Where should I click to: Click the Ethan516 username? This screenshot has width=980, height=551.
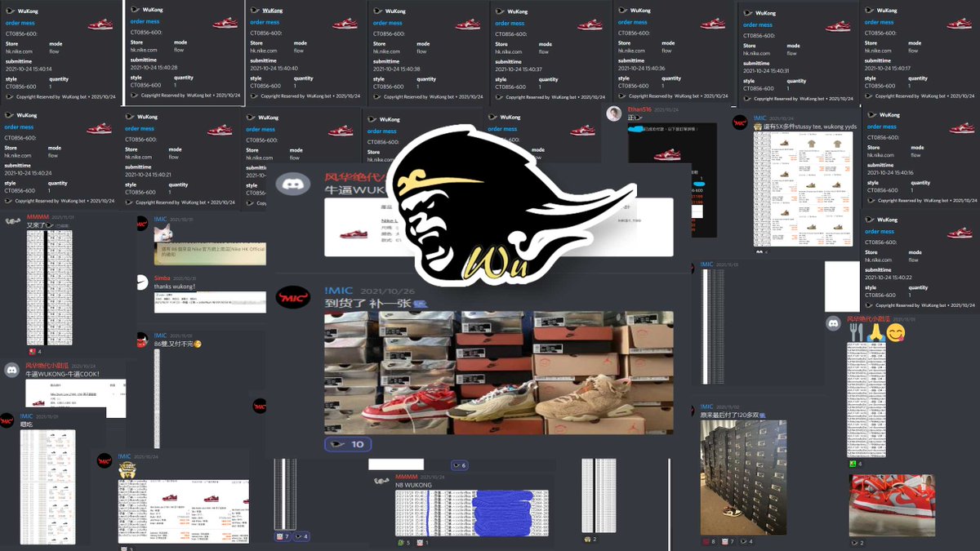640,109
